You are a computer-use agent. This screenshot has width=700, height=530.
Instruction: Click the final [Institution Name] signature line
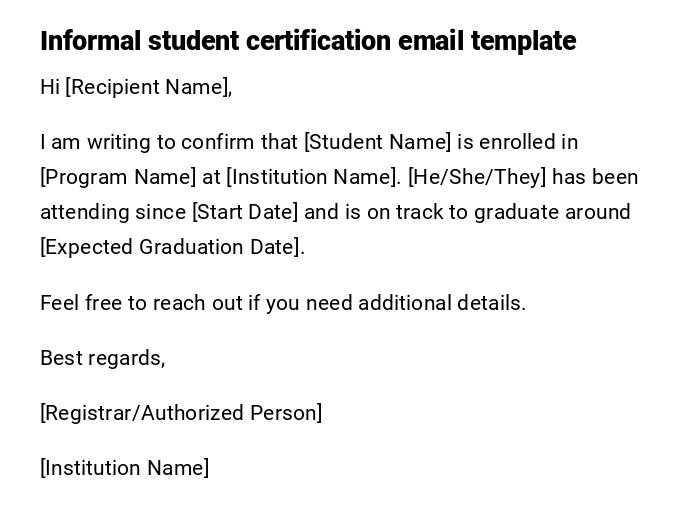pyautogui.click(x=124, y=468)
